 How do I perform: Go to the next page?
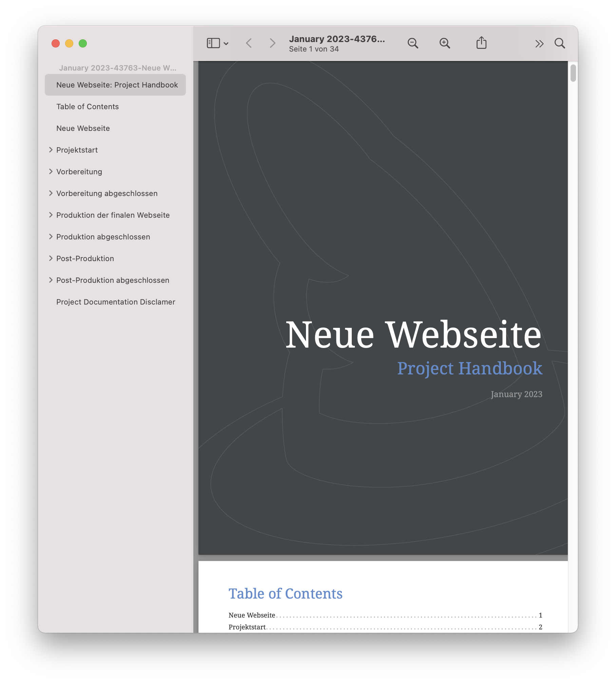(x=272, y=43)
